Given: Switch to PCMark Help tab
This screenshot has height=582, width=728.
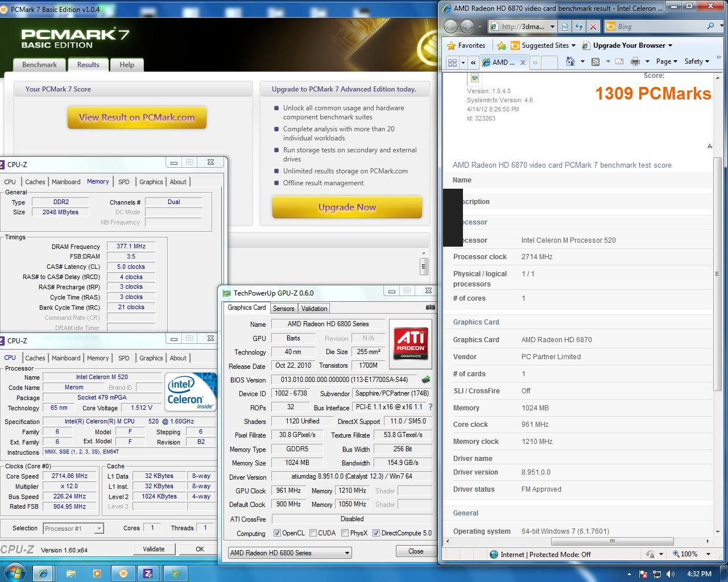Looking at the screenshot, I should [x=126, y=65].
